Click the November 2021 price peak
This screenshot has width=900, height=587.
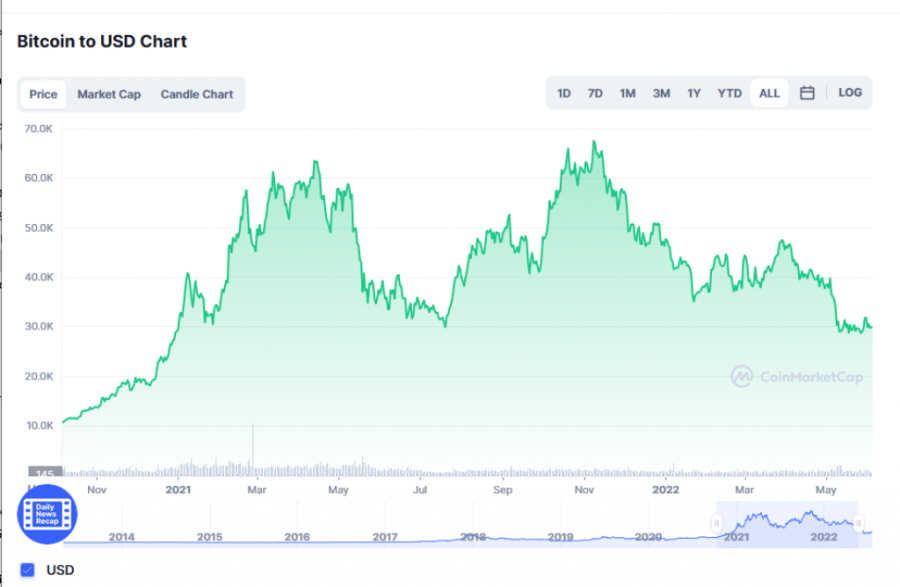point(596,142)
